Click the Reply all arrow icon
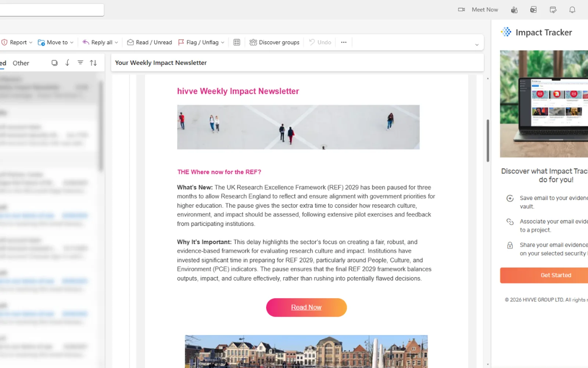The width and height of the screenshot is (588, 368). click(86, 42)
